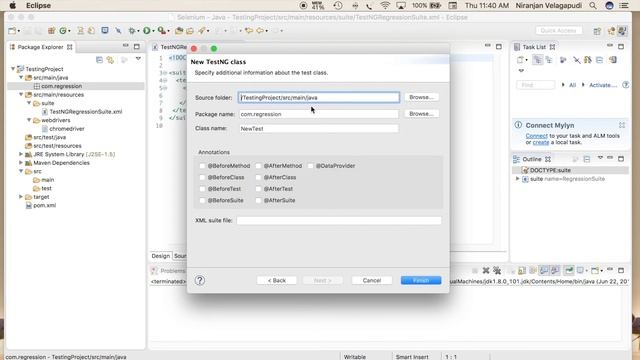Viewport: 640px width, 360px height.
Task: Click Collapse All icon in Task List
Action: 599,60
